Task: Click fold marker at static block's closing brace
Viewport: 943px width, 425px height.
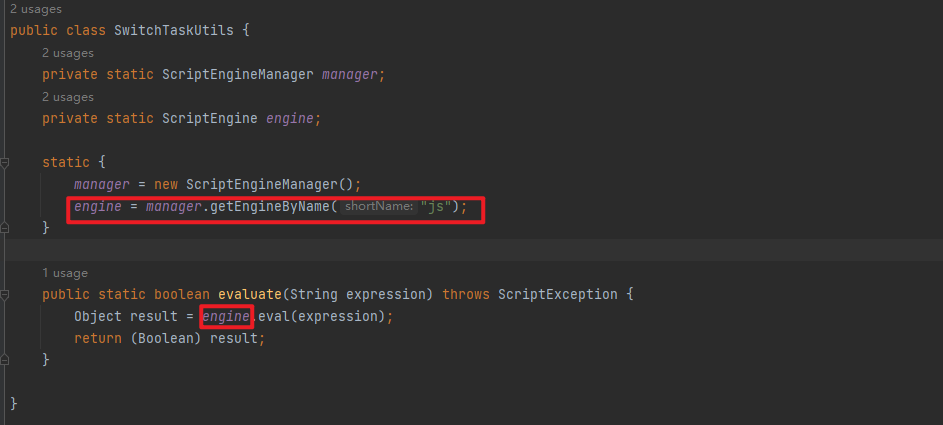Action: click(x=5, y=228)
